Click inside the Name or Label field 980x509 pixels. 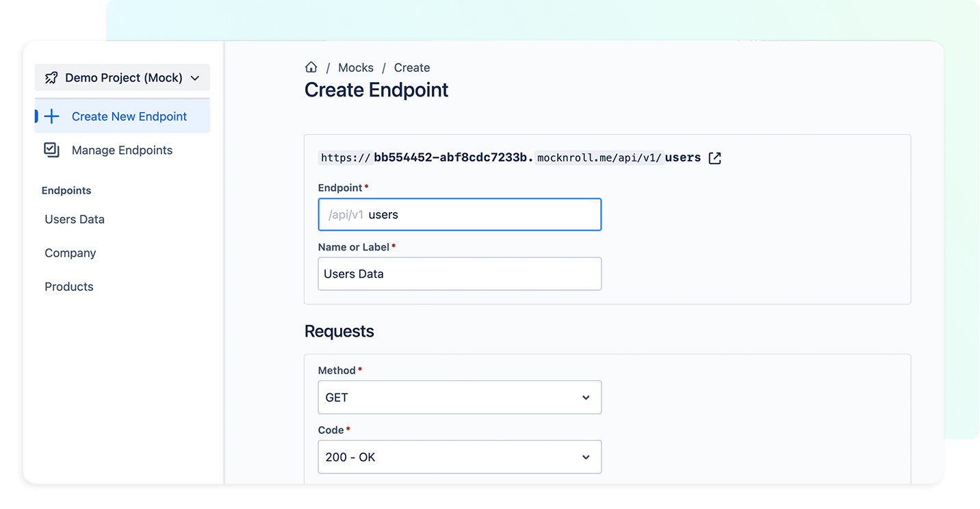(459, 274)
